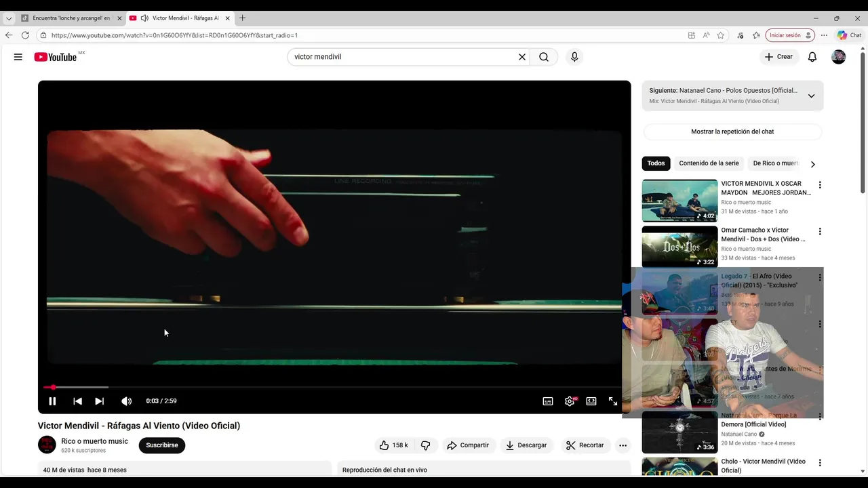Open the account avatar menu
Screen dimensions: 868x488
(x=839, y=57)
